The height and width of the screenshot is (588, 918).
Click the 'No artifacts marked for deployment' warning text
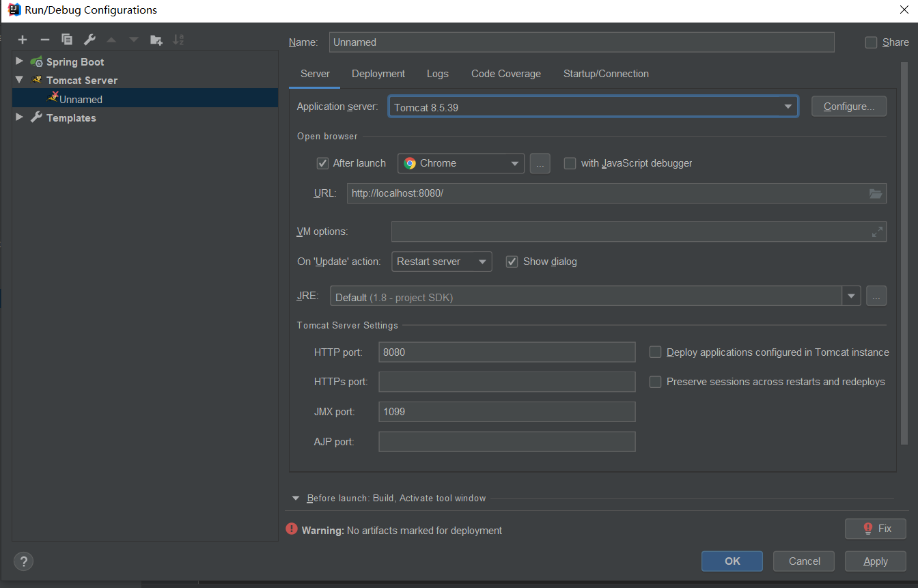[424, 531]
